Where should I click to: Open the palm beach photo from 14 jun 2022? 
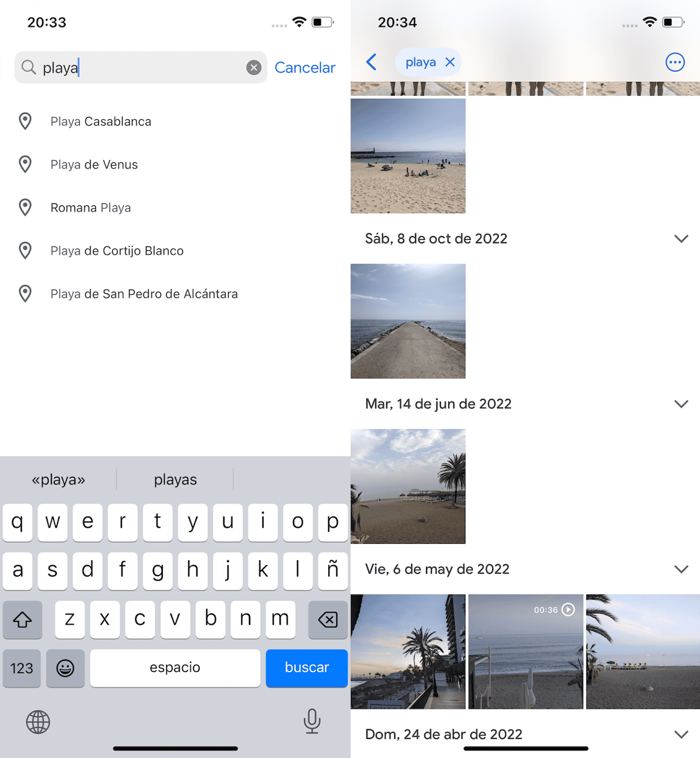click(408, 486)
